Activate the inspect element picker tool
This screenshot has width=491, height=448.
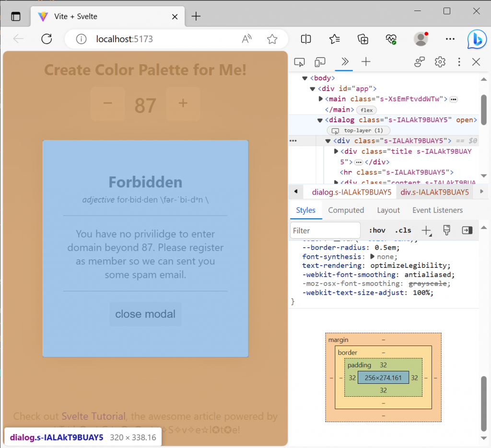click(x=299, y=62)
